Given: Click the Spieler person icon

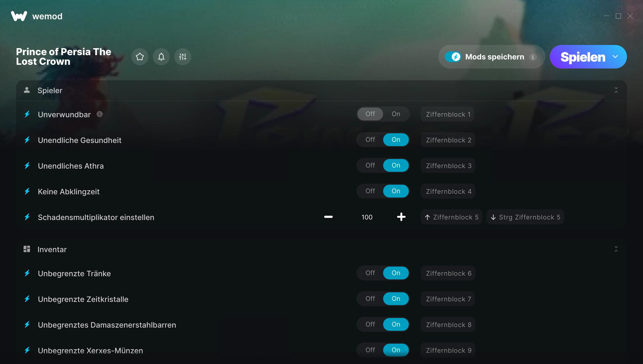Looking at the screenshot, I should pyautogui.click(x=27, y=90).
